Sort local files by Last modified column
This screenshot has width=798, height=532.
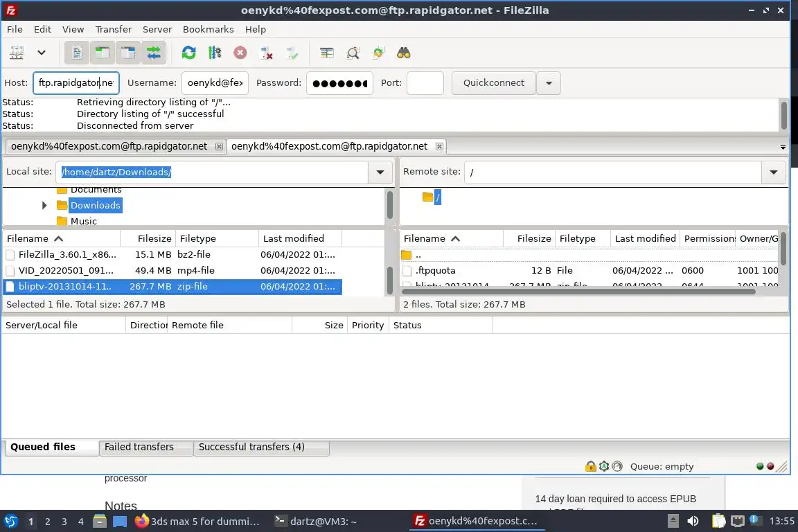click(300, 238)
